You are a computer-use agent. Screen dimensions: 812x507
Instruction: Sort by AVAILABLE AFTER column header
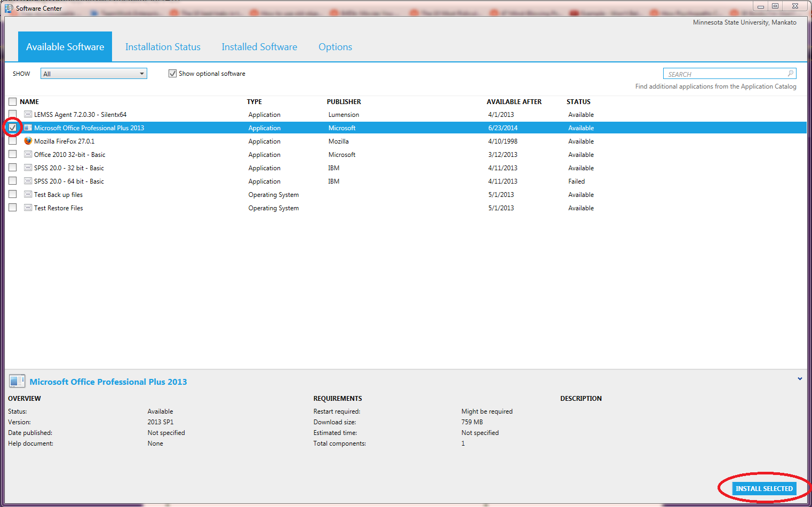click(514, 101)
